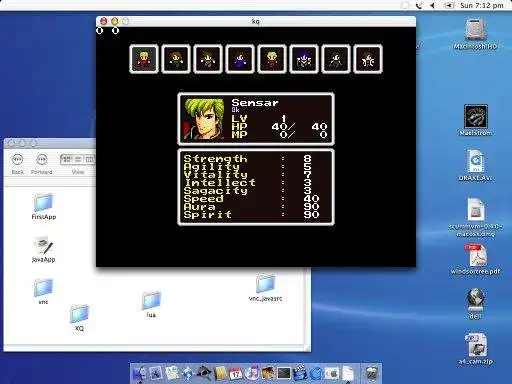Open Terminal from the Dock
This screenshot has height=384, width=512.
pyautogui.click(x=284, y=373)
